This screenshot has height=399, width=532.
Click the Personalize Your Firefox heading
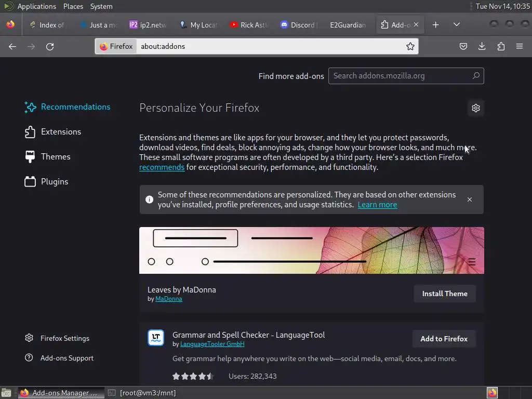coord(199,108)
